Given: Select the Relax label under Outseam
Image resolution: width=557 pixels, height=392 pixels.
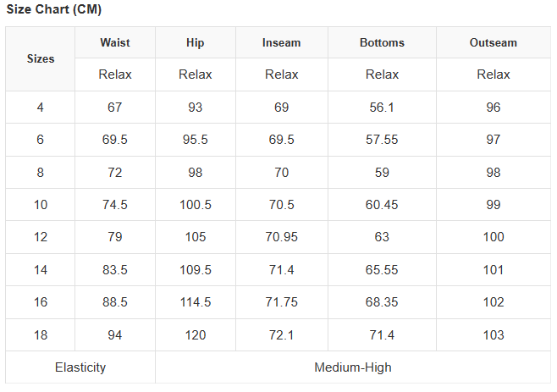Looking at the screenshot, I should [494, 75].
